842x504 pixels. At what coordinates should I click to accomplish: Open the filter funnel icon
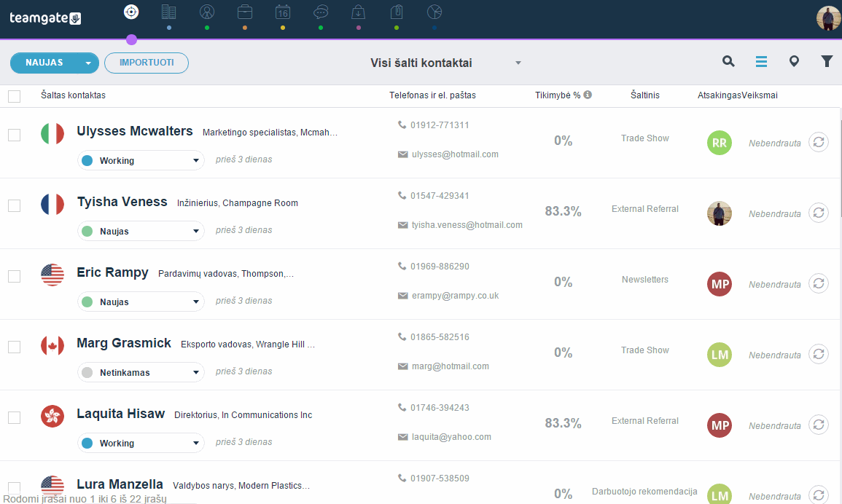point(827,61)
